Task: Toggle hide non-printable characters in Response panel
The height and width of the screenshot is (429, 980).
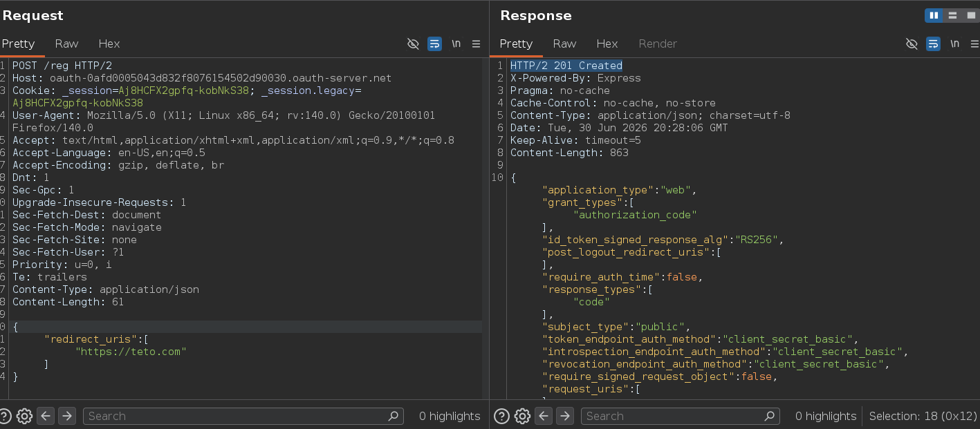Action: click(912, 44)
